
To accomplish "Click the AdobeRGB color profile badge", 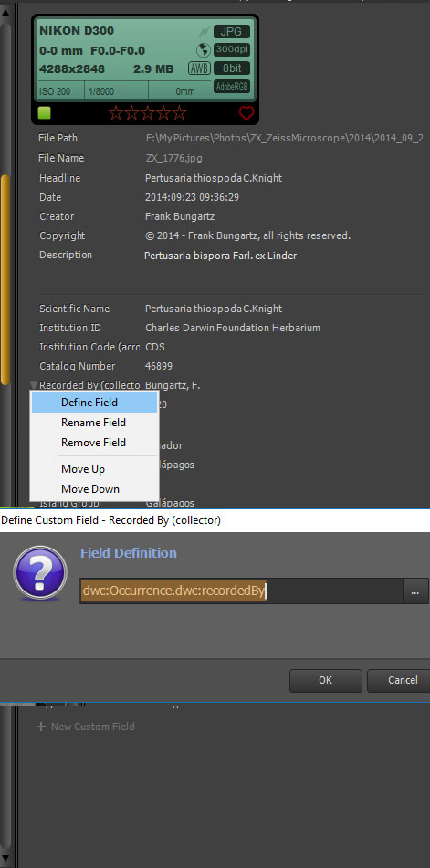I will pyautogui.click(x=231, y=87).
